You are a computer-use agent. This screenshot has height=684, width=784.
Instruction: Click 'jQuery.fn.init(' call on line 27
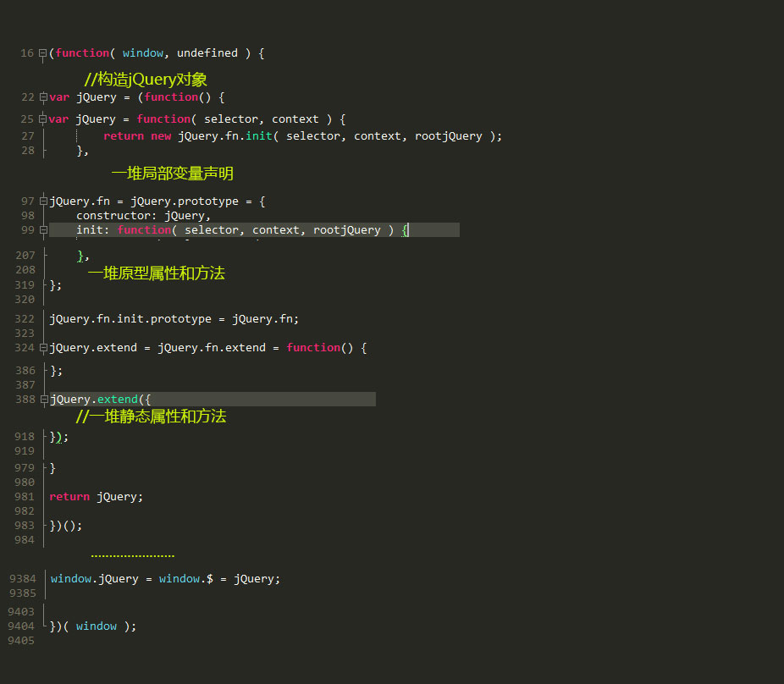(x=229, y=136)
